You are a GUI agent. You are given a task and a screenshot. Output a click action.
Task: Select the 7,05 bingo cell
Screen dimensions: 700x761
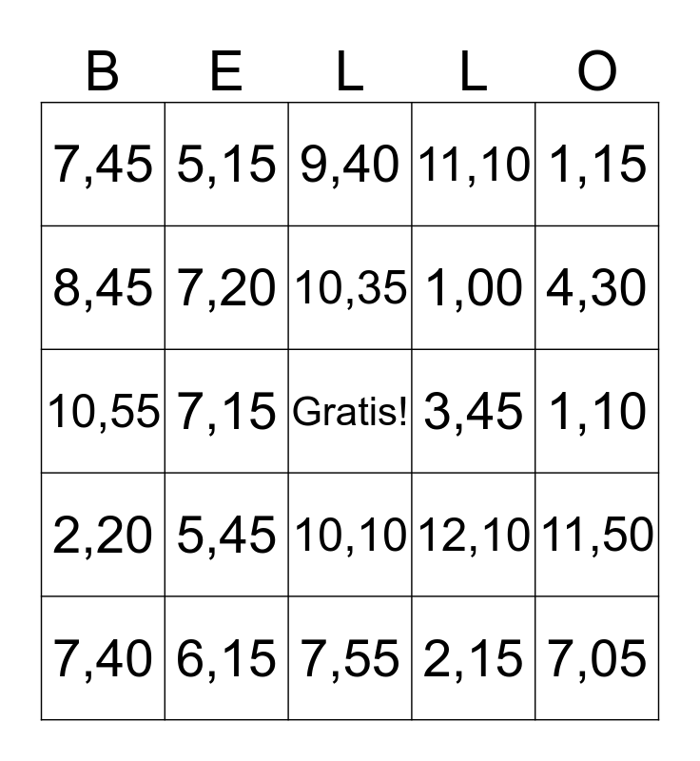pyautogui.click(x=597, y=658)
